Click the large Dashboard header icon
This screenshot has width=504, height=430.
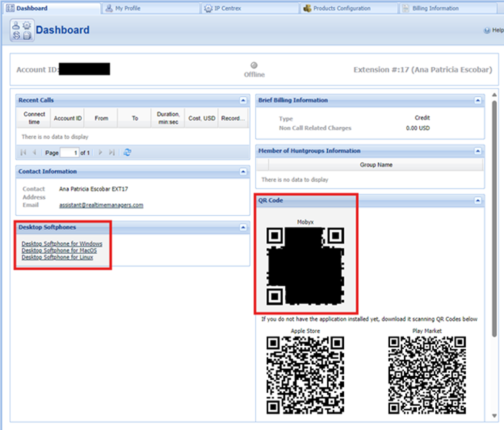click(22, 30)
